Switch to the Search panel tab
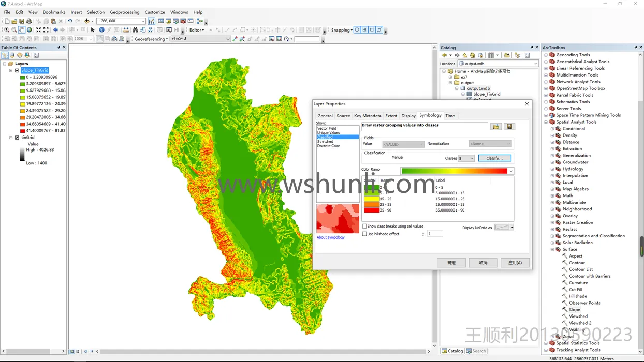Viewport: 644px width, 362px height. (476, 351)
